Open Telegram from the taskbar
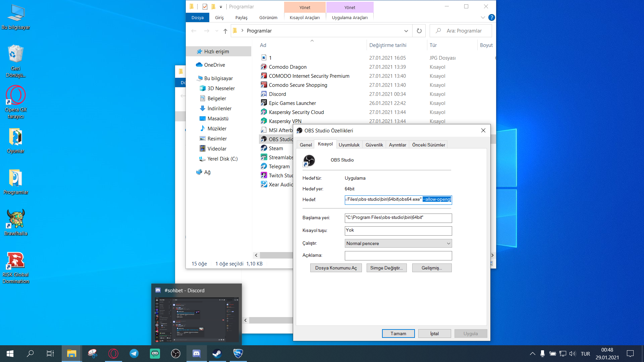 tap(134, 354)
